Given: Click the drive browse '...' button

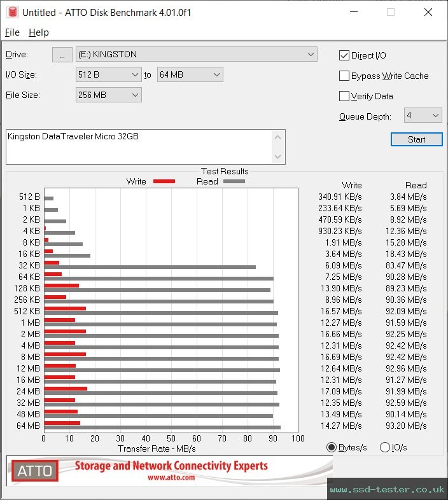Looking at the screenshot, I should [62, 55].
